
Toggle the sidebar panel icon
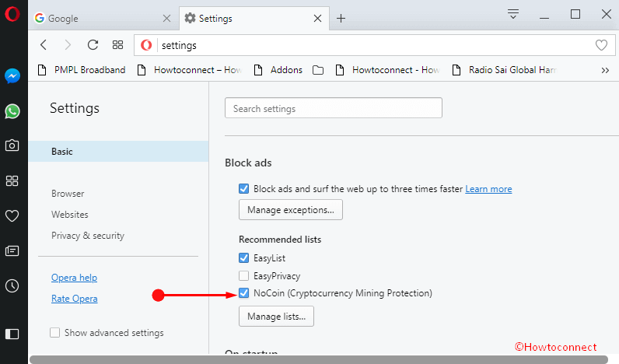tap(12, 334)
